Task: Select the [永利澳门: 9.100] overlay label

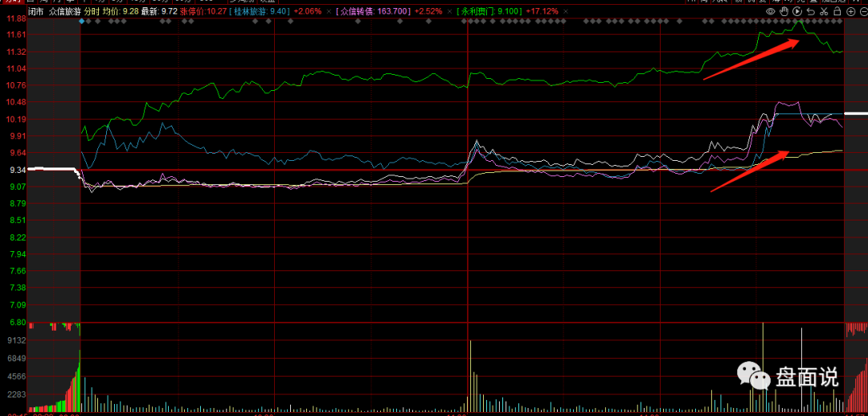Action: click(489, 11)
